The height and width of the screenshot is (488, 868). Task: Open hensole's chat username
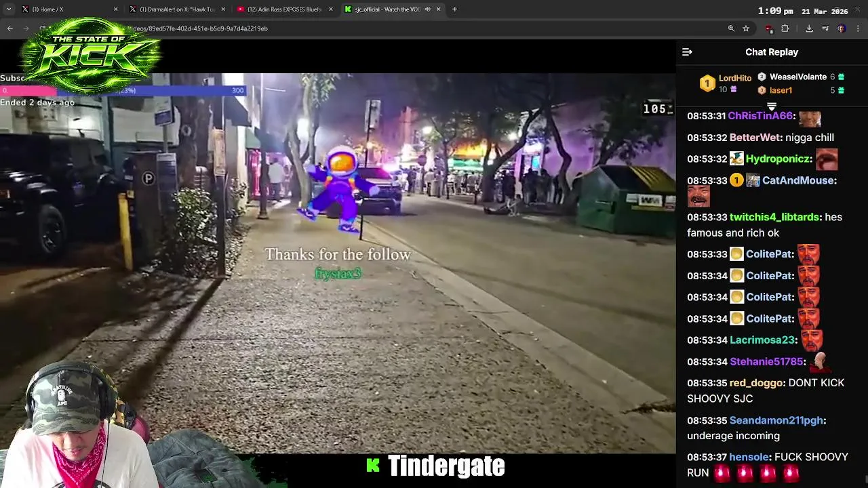749,457
